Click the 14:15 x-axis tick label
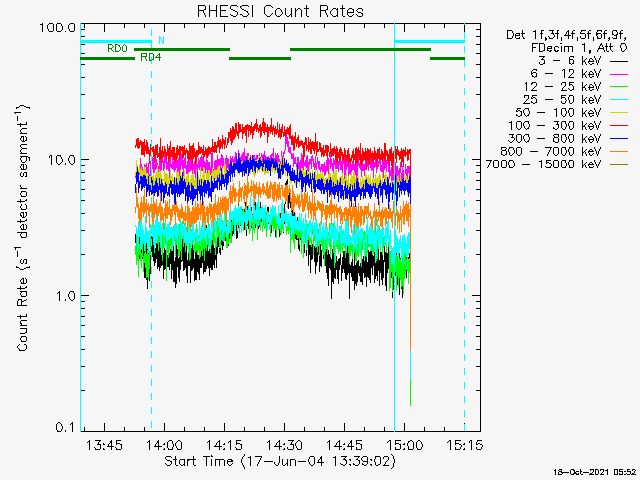 point(224,445)
